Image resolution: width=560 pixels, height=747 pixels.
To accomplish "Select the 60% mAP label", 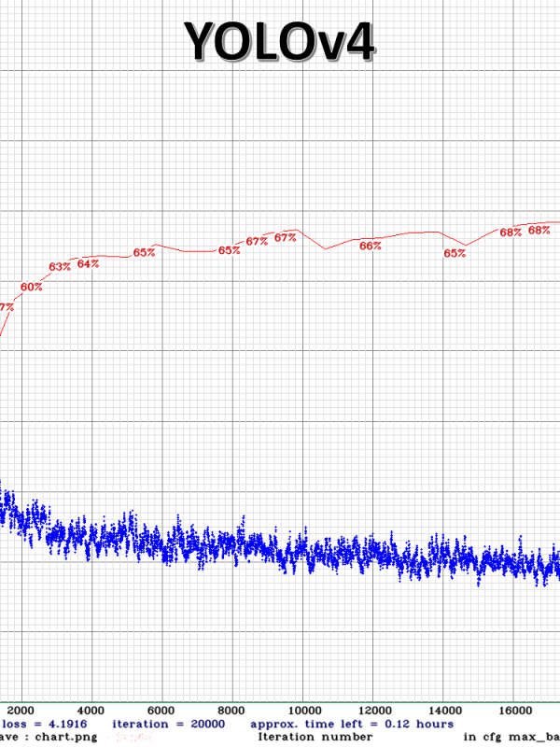I will 31,287.
